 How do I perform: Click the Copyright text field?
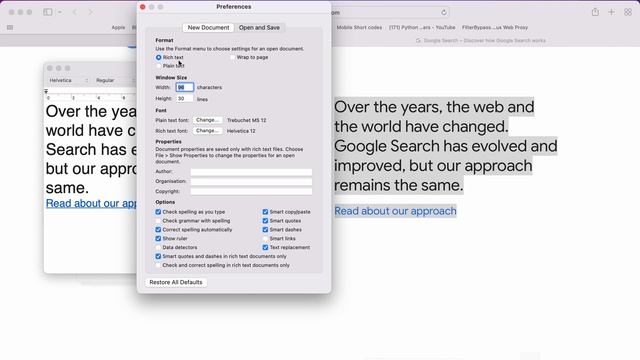(x=251, y=191)
